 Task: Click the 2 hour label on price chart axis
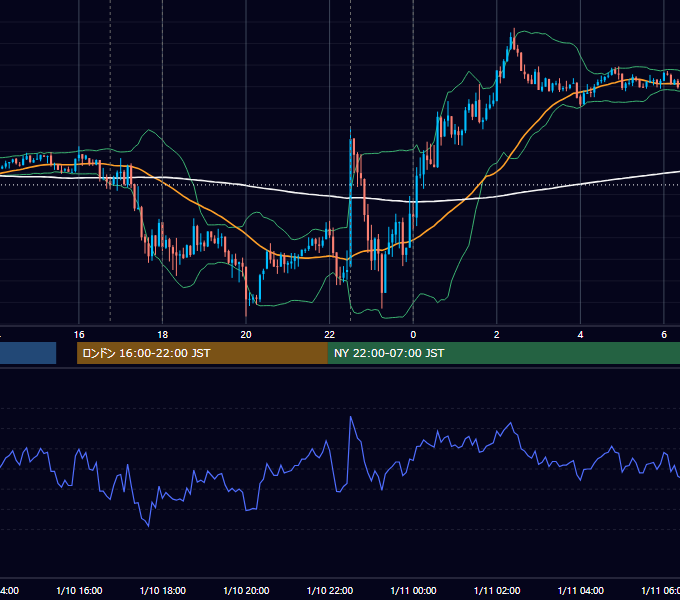pos(497,335)
